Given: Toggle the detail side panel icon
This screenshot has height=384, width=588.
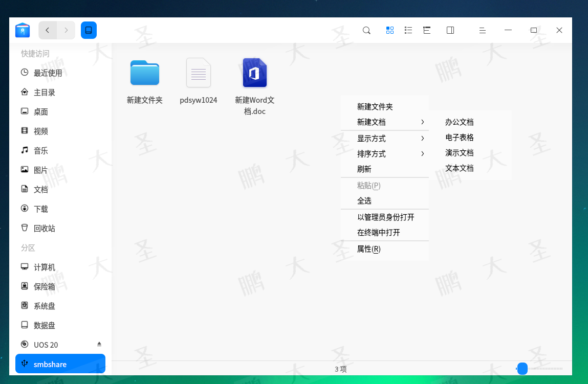Looking at the screenshot, I should point(450,30).
